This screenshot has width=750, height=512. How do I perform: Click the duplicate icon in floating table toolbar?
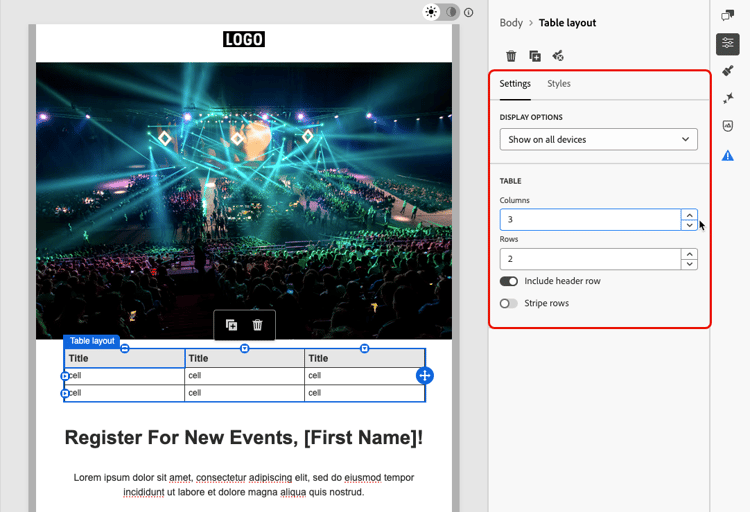232,325
